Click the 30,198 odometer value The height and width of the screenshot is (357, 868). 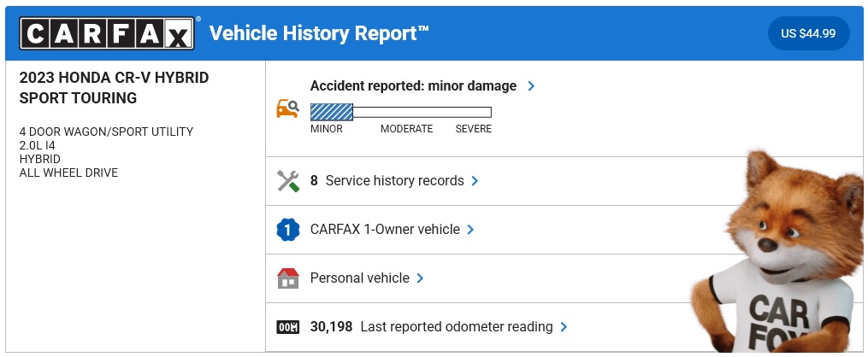pyautogui.click(x=331, y=327)
